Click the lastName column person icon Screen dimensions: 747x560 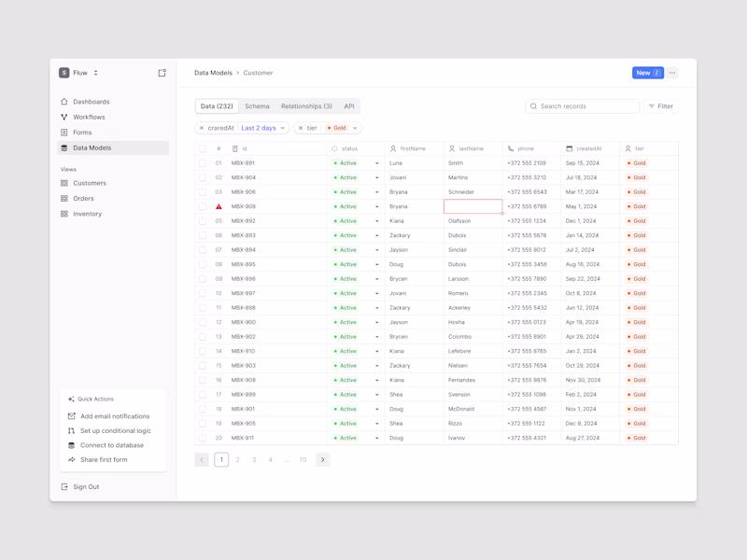[452, 148]
